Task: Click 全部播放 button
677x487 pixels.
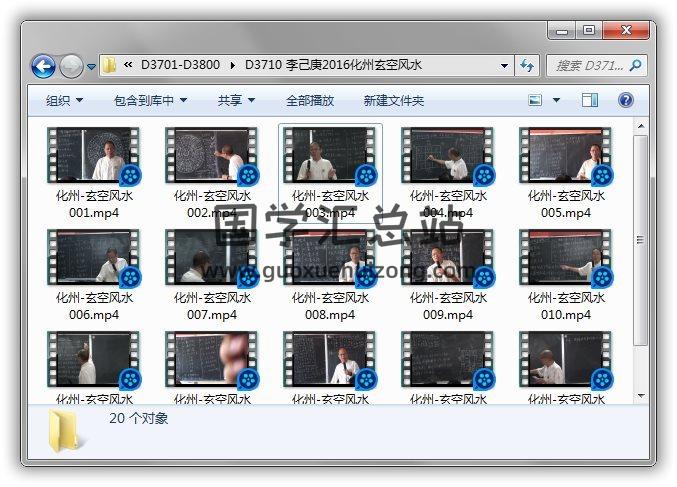Action: click(x=310, y=101)
